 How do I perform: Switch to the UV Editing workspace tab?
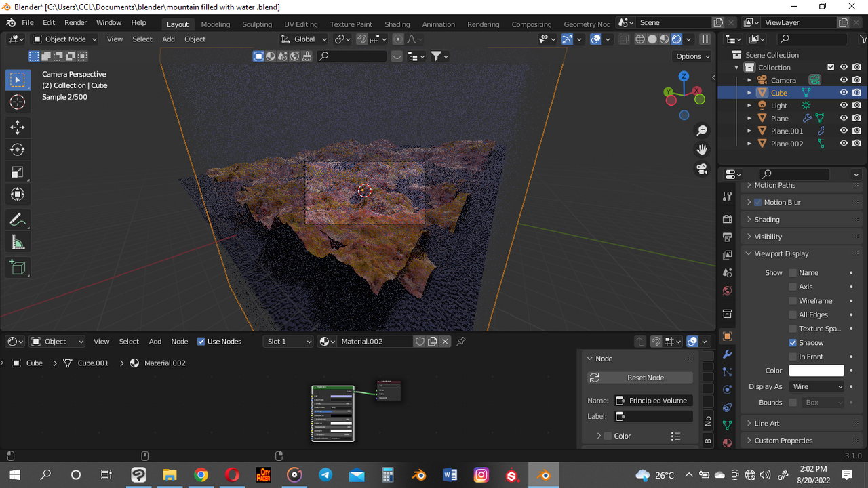(x=300, y=24)
